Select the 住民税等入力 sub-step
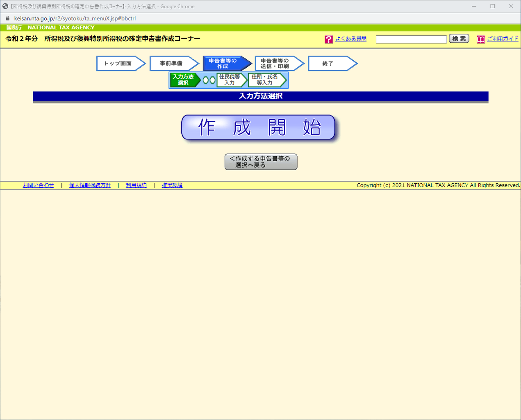521x420 pixels. (232, 80)
